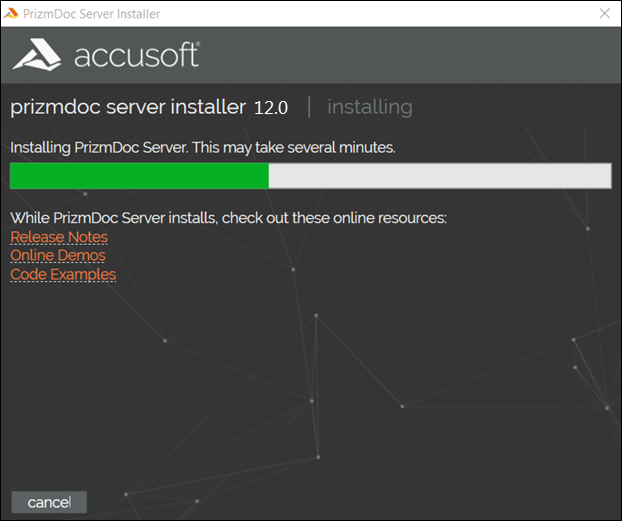Click the PrizmDoc icon in title bar
622x521 pixels.
click(x=12, y=14)
